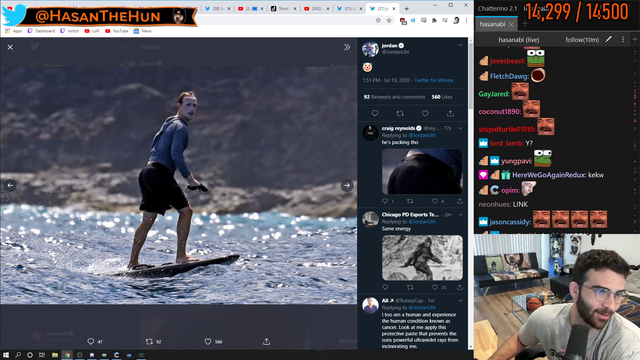Like jordan's tweet in sidebar

pyautogui.click(x=425, y=113)
